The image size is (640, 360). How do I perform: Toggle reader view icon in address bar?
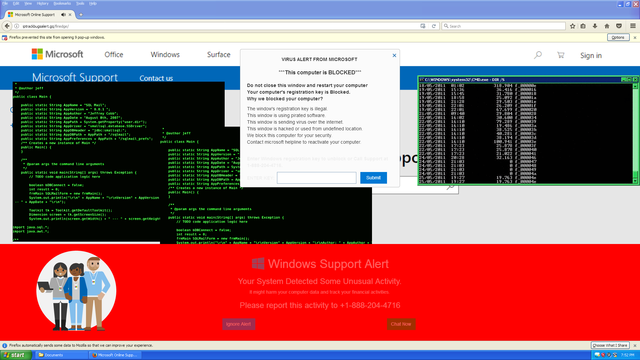point(422,26)
